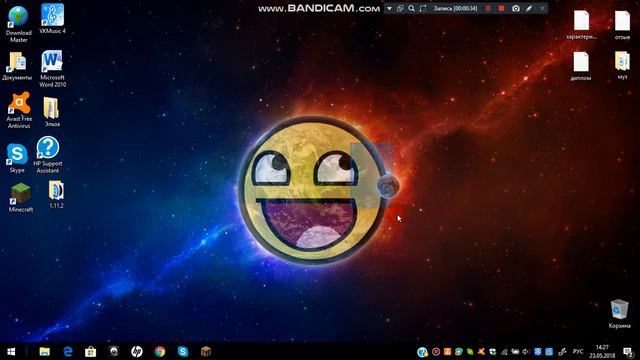The height and width of the screenshot is (360, 640).
Task: Launch Microsoft Edge from the taskbar
Action: tap(68, 351)
